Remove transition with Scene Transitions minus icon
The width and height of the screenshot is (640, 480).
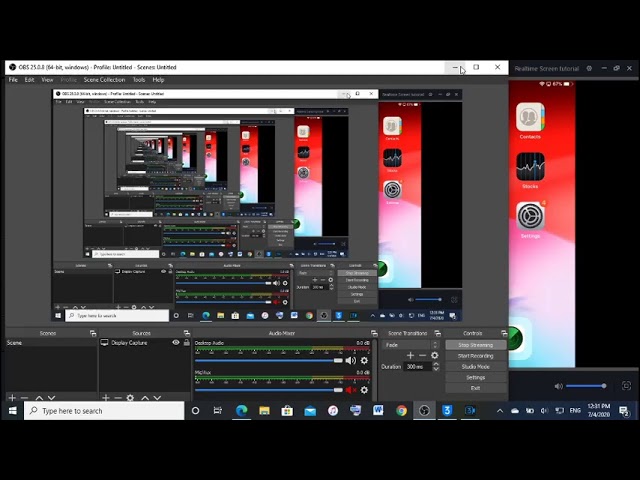[422, 356]
